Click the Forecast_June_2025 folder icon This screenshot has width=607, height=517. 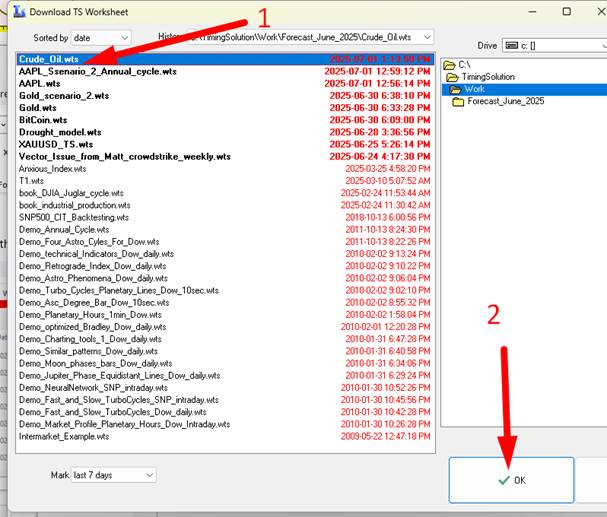(458, 101)
